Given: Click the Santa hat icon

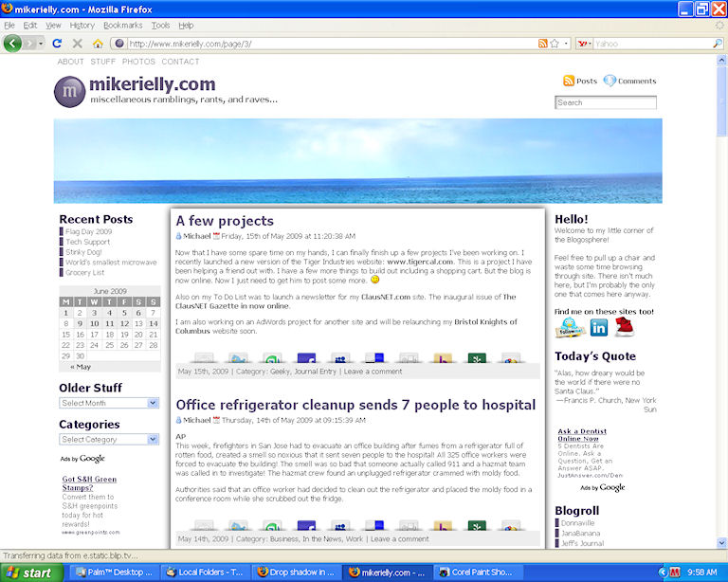Looking at the screenshot, I should click(x=625, y=327).
